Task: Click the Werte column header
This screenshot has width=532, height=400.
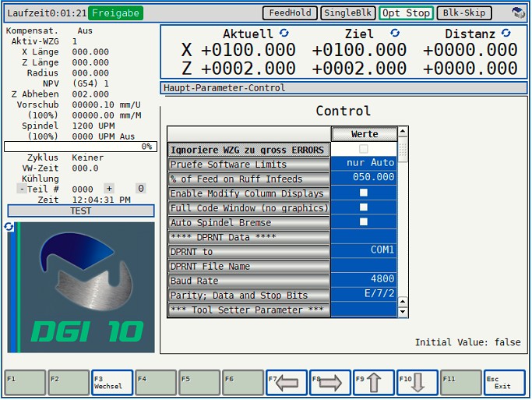Action: pos(364,134)
